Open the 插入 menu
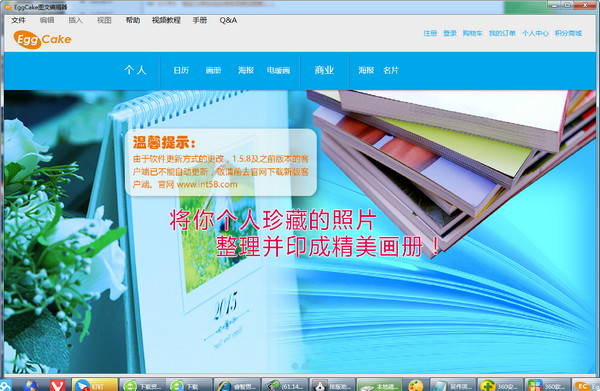Screen dimensions: 600x391 pyautogui.click(x=75, y=20)
